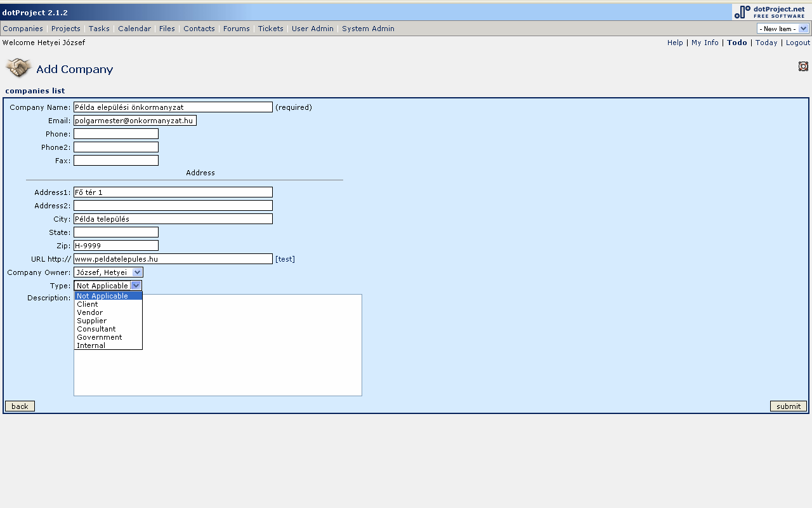Viewport: 812px width, 508px height.
Task: Click the help lifebuoy icon at right
Action: (x=803, y=66)
